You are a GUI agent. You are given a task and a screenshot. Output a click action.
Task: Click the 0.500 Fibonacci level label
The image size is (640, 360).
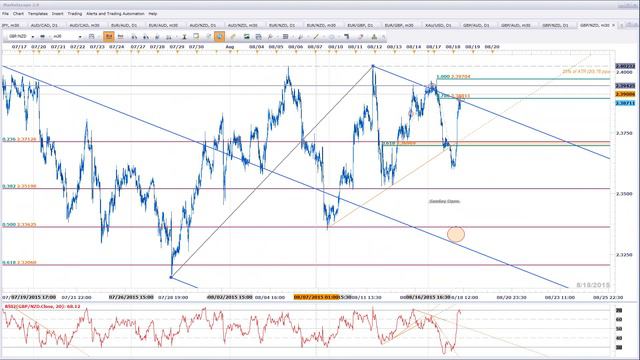coord(19,224)
